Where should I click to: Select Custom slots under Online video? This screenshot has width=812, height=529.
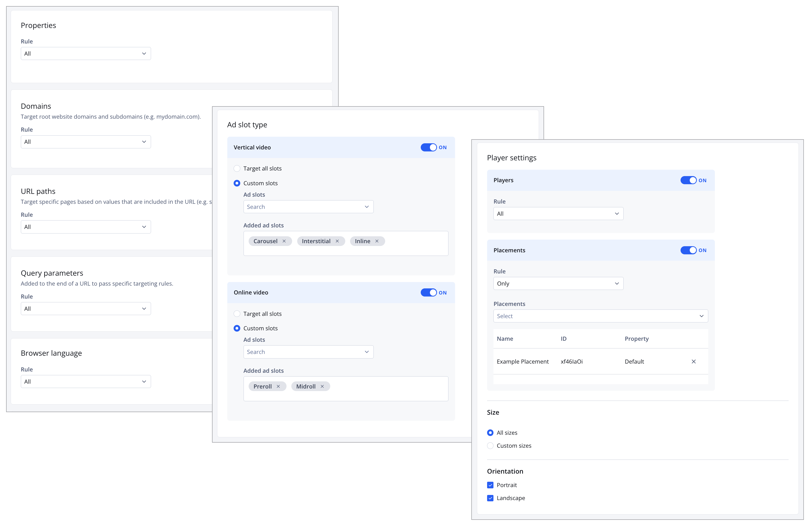pyautogui.click(x=237, y=329)
